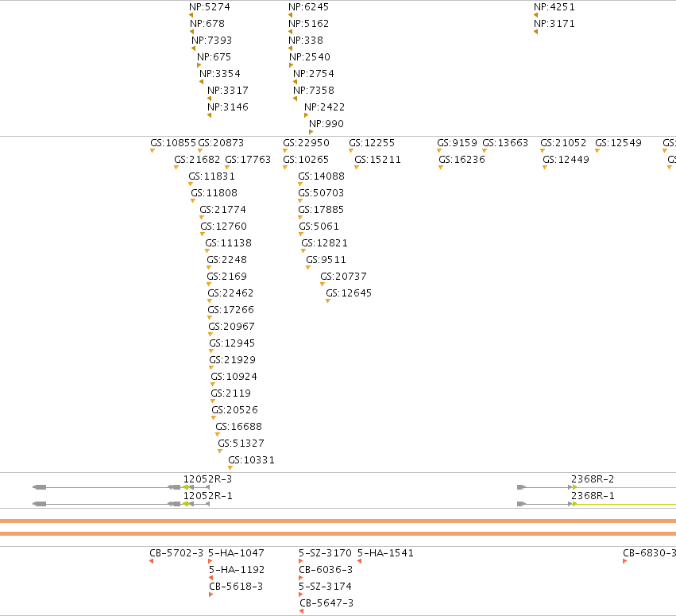This screenshot has height=616, width=676.
Task: Select the GS:20967 label
Action: click(x=231, y=327)
